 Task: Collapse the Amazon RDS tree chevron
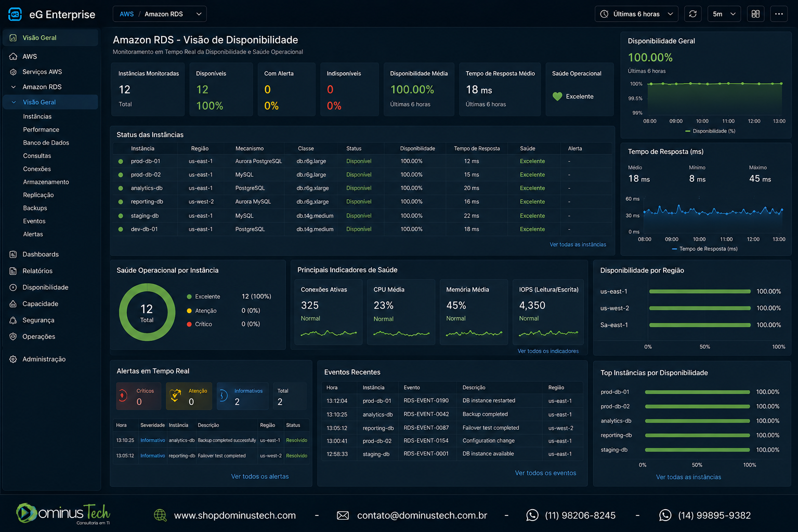[x=13, y=87]
